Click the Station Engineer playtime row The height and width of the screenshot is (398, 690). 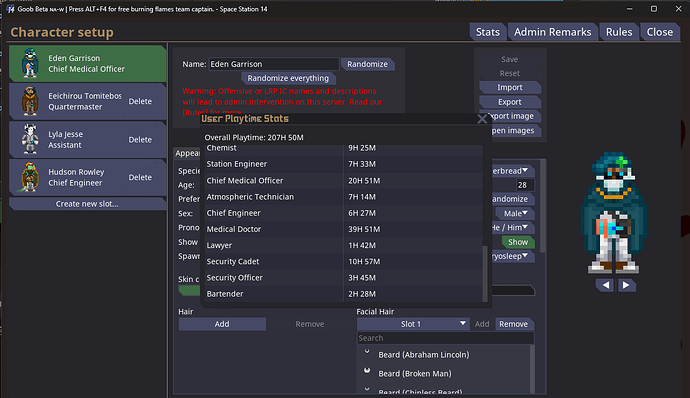[343, 164]
